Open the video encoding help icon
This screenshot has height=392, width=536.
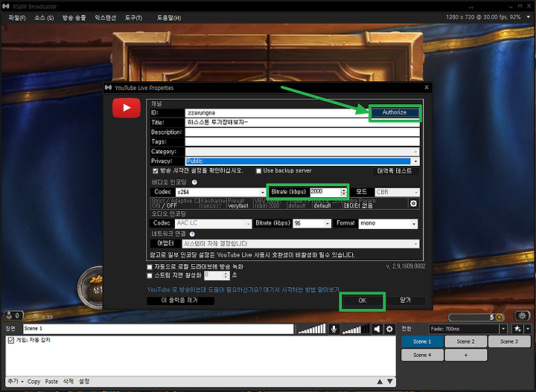pos(194,182)
